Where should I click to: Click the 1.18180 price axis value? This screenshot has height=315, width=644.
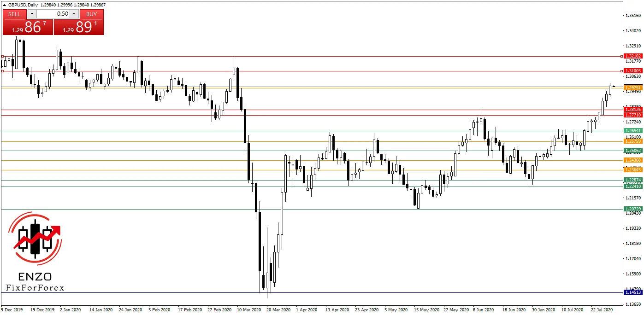pos(633,243)
